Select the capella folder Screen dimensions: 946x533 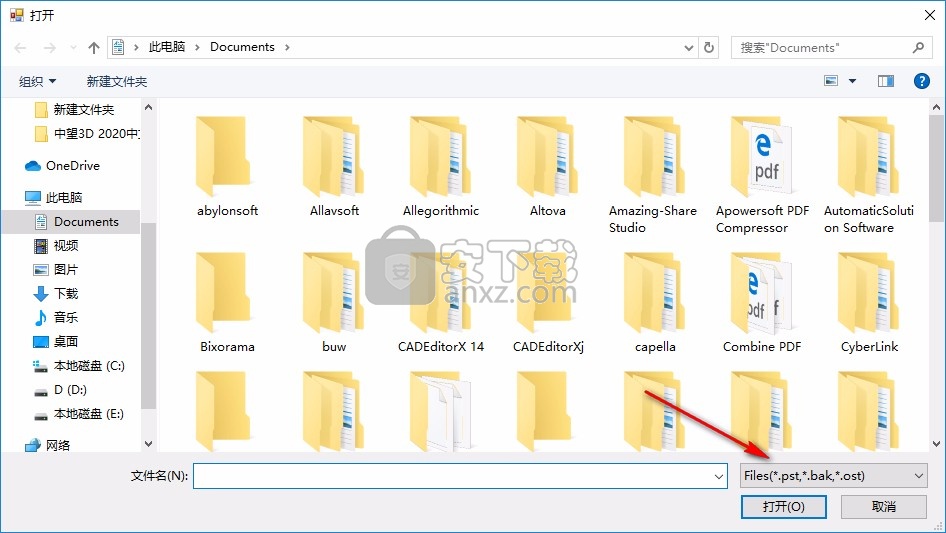655,302
